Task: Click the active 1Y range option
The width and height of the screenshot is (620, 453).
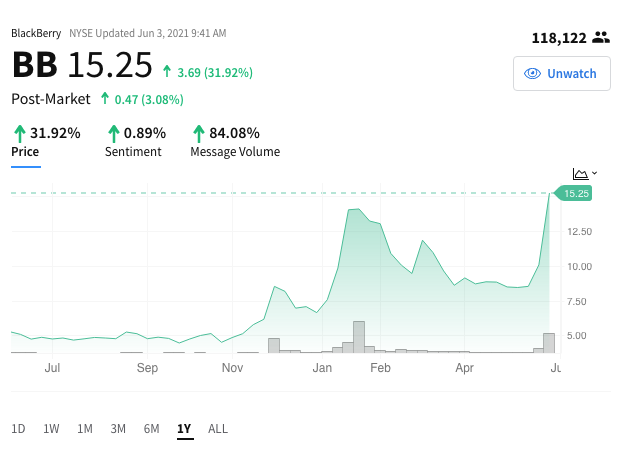Action: (184, 429)
